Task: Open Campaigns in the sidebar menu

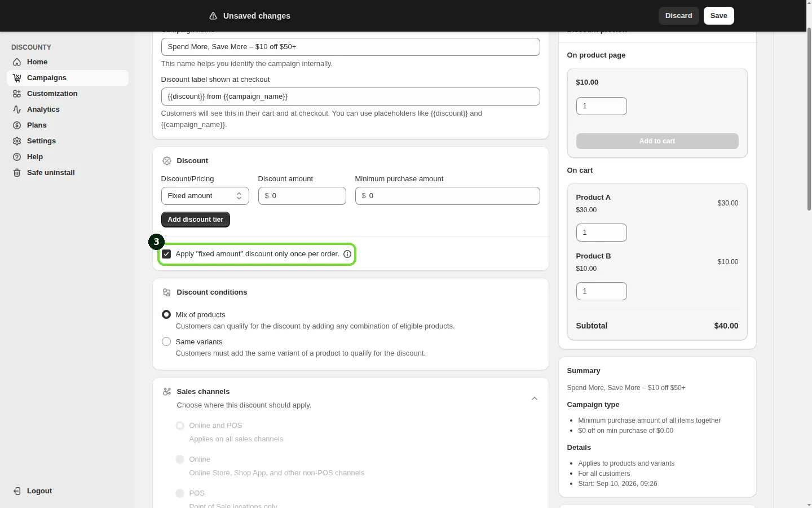Action: coord(68,78)
